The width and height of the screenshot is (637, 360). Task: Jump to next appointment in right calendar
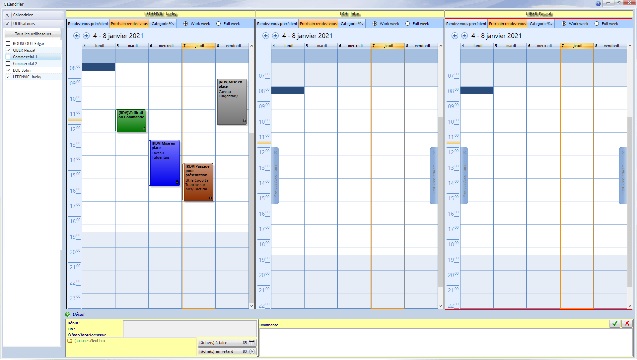point(623,176)
